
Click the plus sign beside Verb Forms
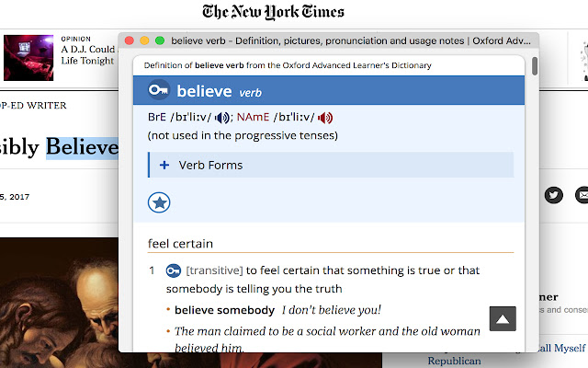tap(164, 166)
